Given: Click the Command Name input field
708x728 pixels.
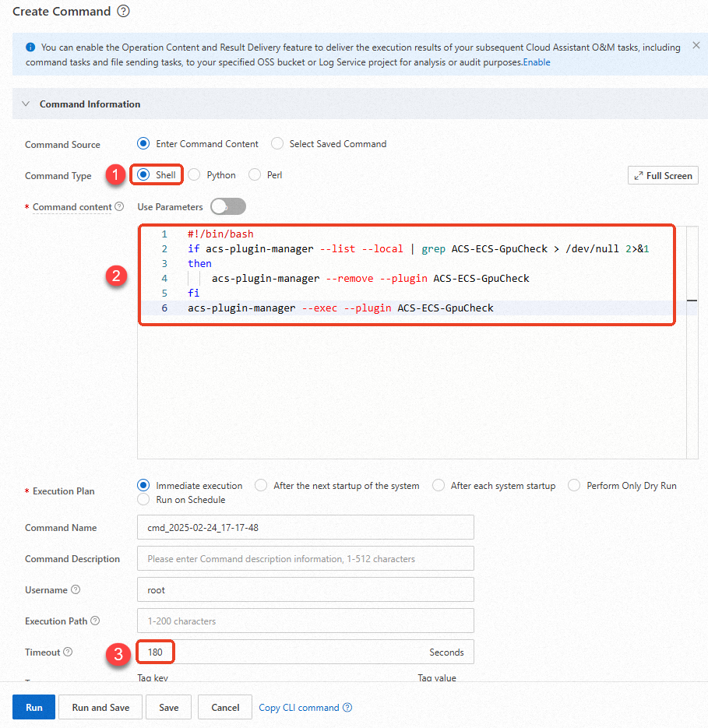Looking at the screenshot, I should click(x=305, y=527).
